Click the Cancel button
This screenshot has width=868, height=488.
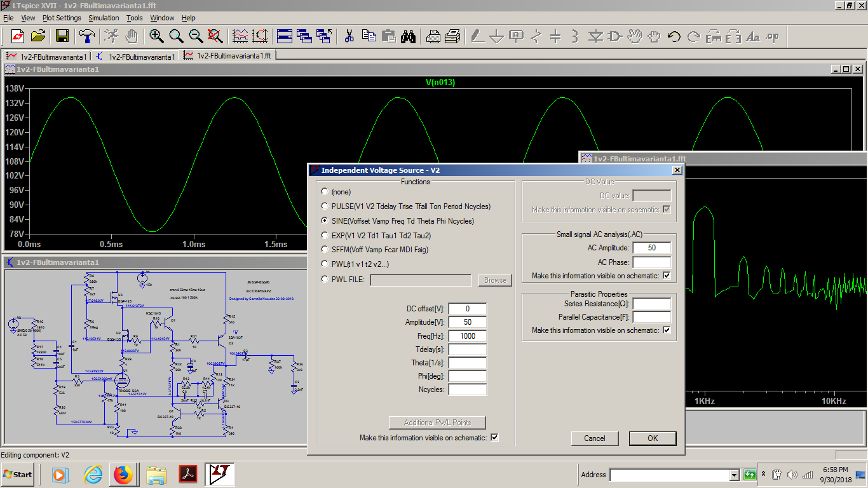595,438
